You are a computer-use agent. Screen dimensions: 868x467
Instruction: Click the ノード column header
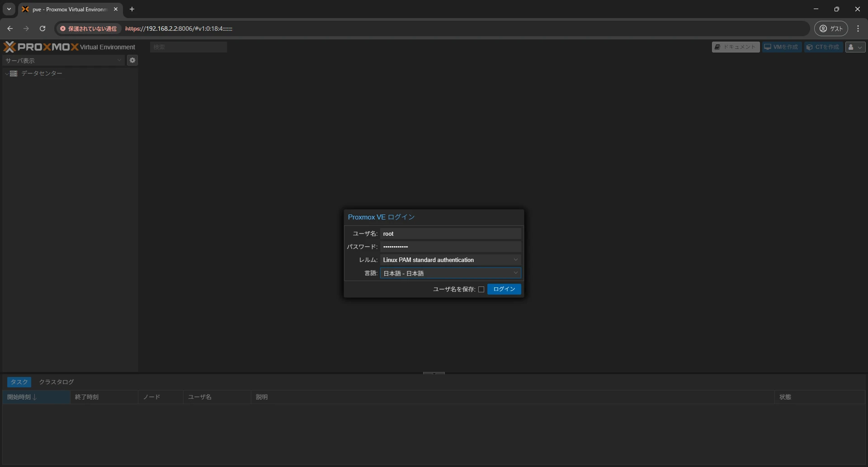pyautogui.click(x=160, y=397)
